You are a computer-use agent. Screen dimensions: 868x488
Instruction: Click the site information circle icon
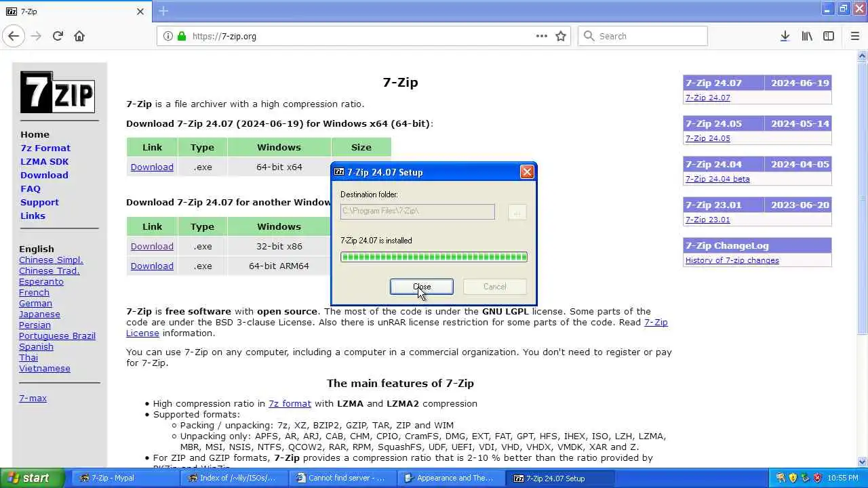[167, 36]
